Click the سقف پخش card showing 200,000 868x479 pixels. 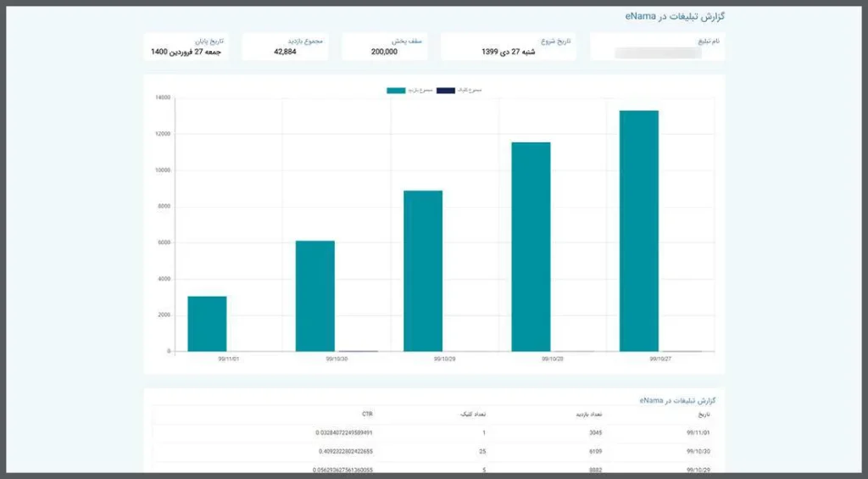[385, 47]
